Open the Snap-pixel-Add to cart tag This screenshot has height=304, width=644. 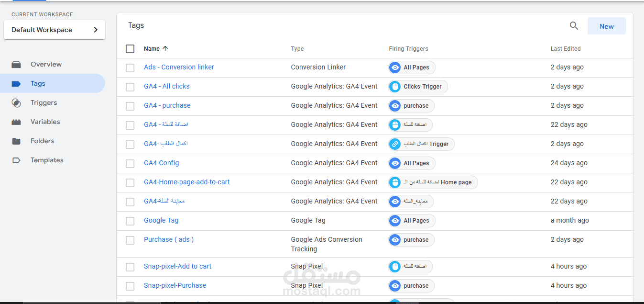pos(177,266)
